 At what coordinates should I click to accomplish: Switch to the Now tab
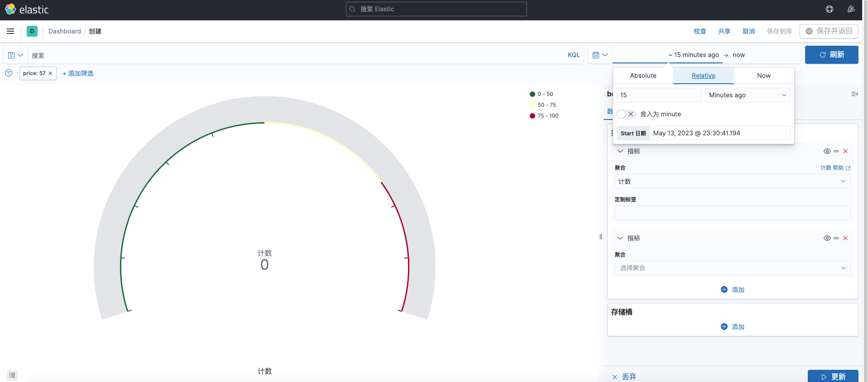point(763,76)
